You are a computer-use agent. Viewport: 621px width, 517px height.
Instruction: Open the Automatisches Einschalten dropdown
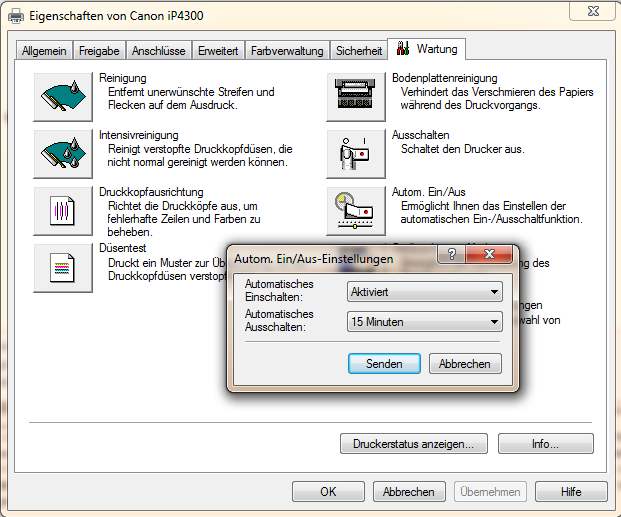pos(425,292)
